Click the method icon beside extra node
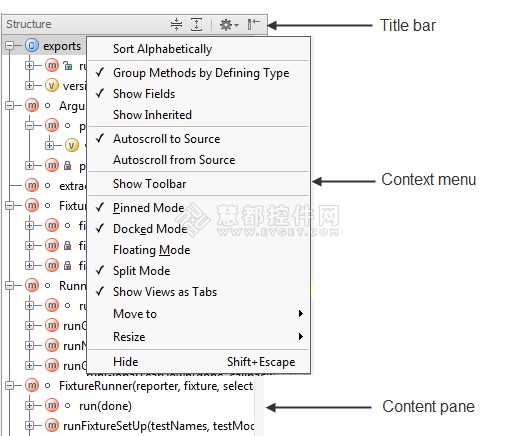Viewport: 509px width, 436px height. click(32, 185)
